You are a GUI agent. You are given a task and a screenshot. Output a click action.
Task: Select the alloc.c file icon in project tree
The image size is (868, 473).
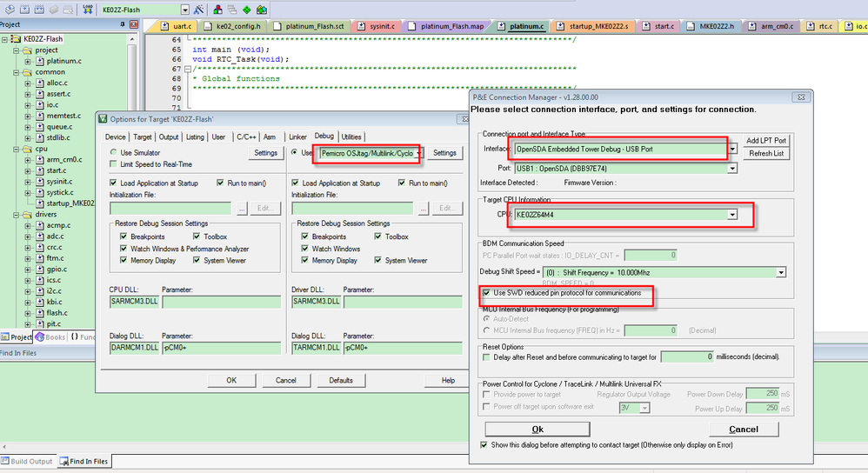[x=40, y=83]
